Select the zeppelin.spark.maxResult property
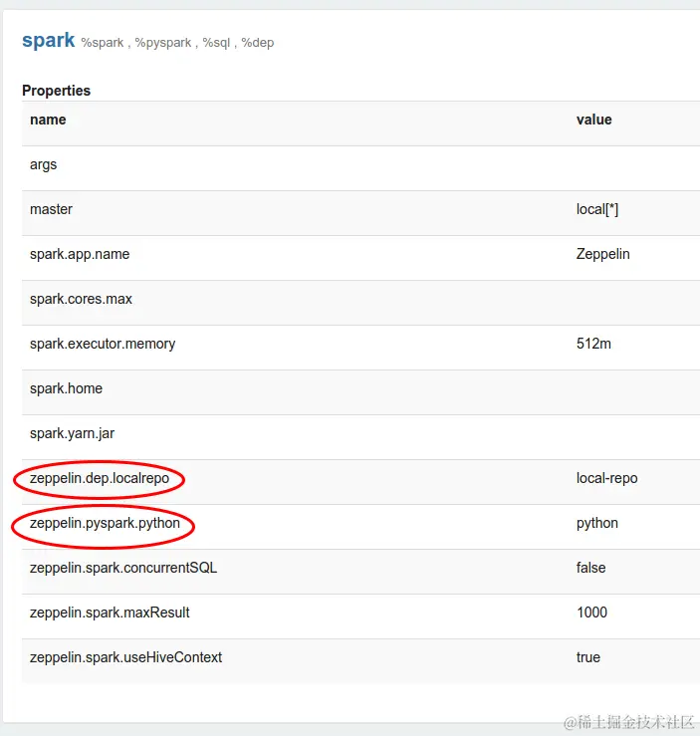The width and height of the screenshot is (700, 736). pos(110,613)
